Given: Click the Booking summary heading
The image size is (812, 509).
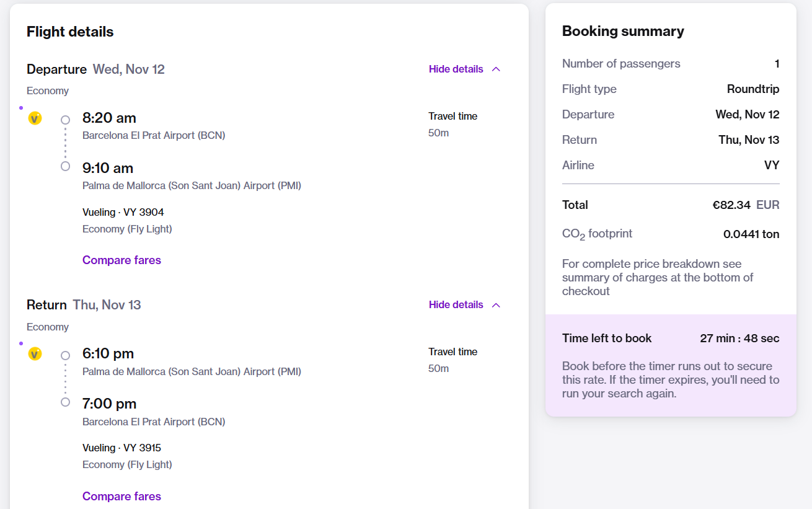Looking at the screenshot, I should [623, 31].
